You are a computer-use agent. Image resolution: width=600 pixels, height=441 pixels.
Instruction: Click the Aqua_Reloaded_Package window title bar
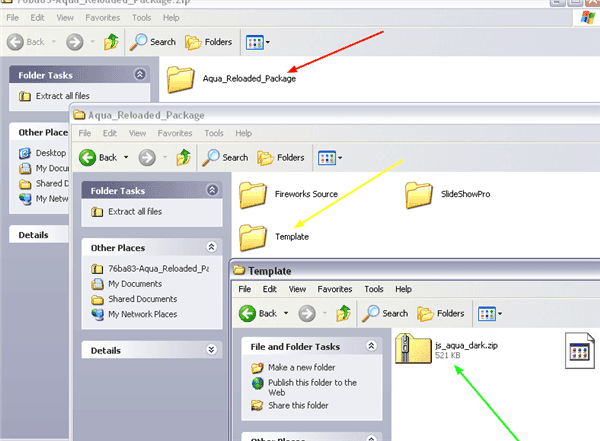click(x=336, y=115)
